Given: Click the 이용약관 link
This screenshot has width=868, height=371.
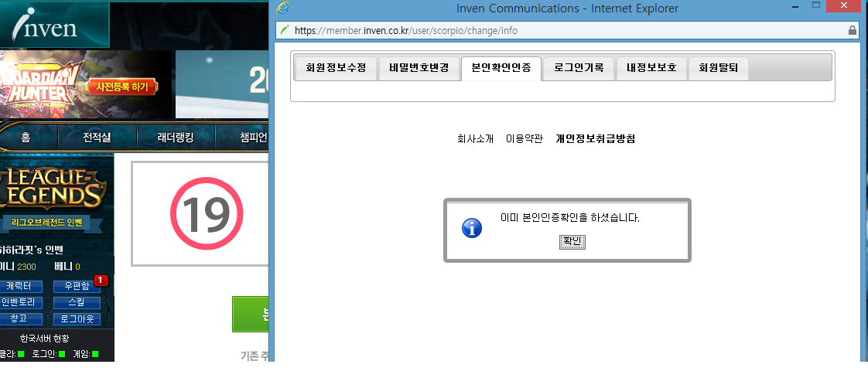Looking at the screenshot, I should tap(524, 139).
